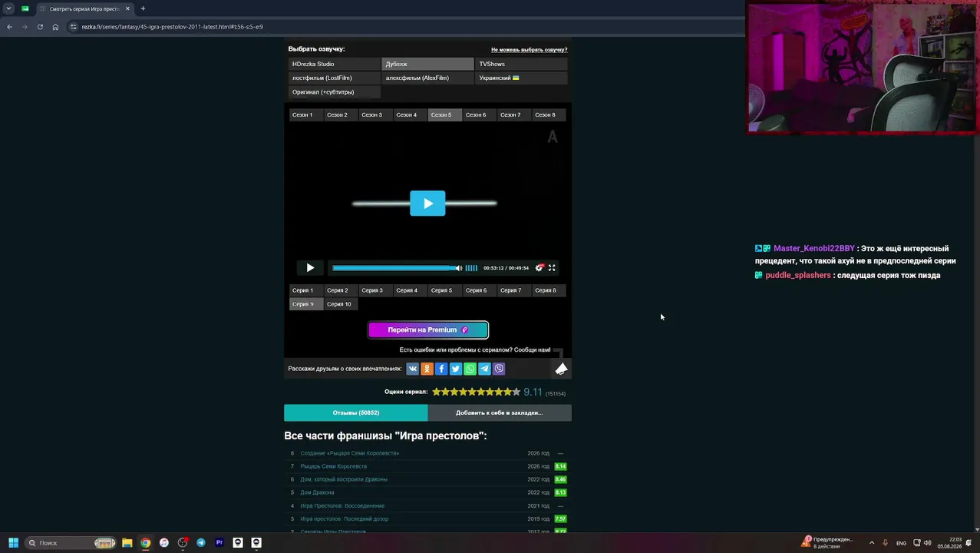This screenshot has height=553, width=980.
Task: Open Windows Start menu
Action: coord(13,543)
